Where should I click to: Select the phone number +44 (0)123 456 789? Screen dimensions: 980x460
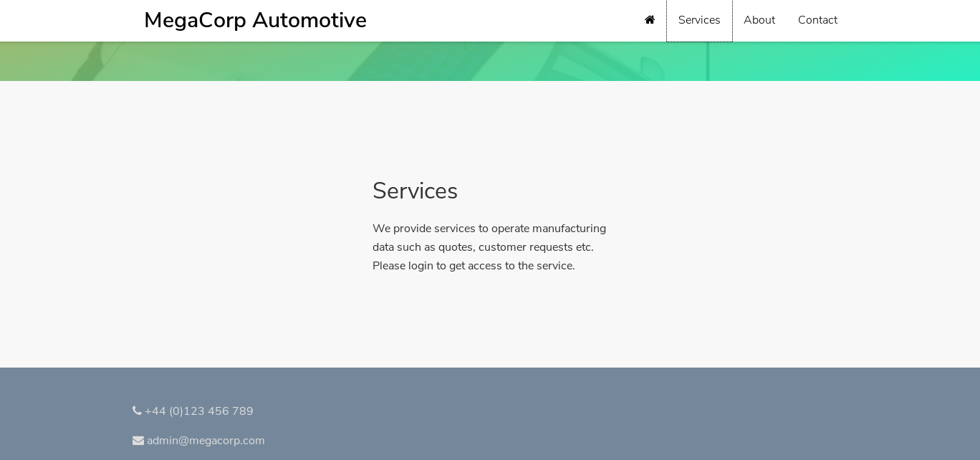pos(199,411)
